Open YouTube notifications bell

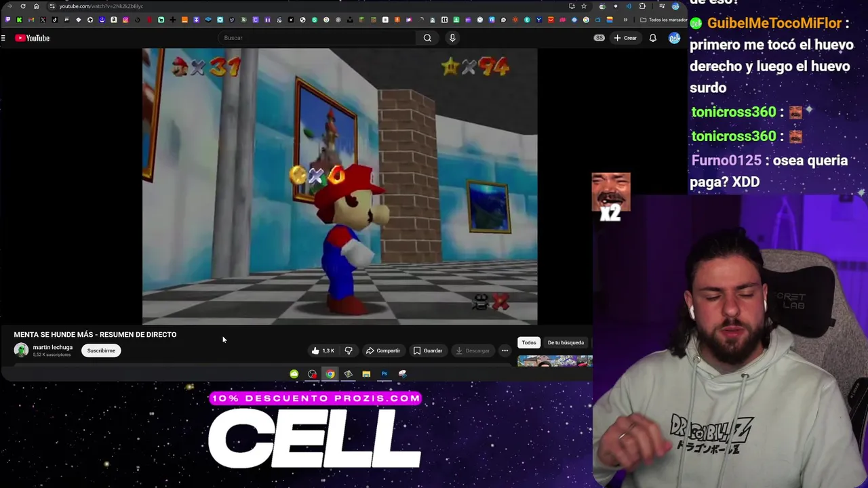pos(652,38)
